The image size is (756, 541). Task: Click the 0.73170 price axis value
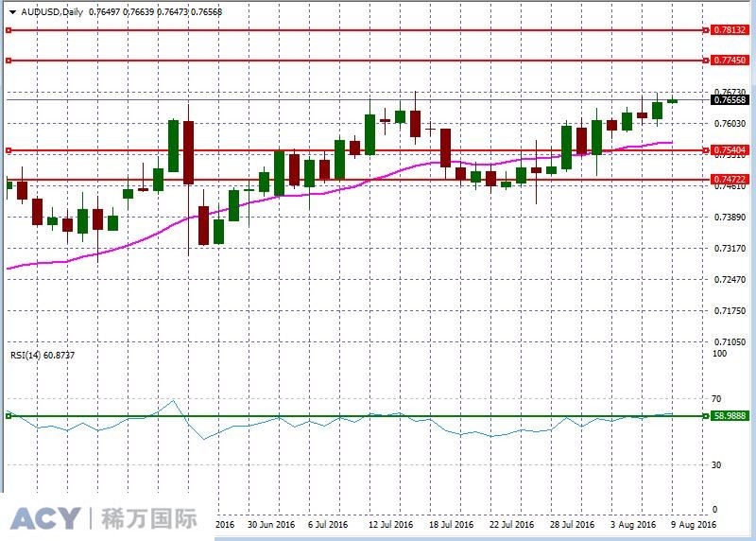[730, 248]
